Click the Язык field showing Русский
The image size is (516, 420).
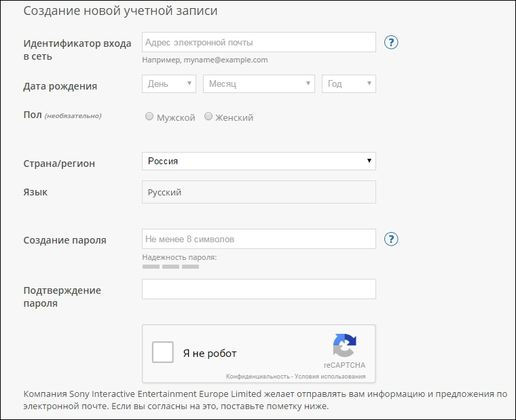pos(259,192)
